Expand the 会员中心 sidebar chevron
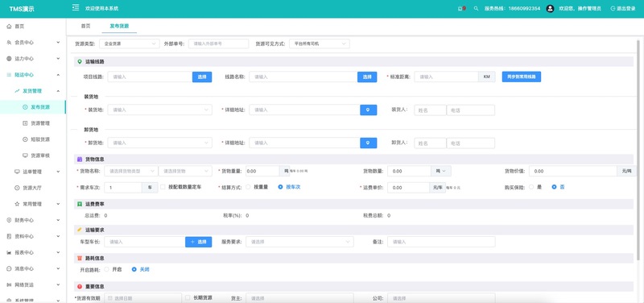 pos(58,43)
